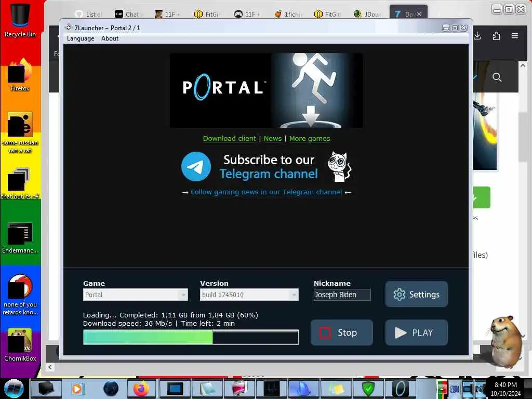Open Firefox hamburger menu

tap(515, 36)
